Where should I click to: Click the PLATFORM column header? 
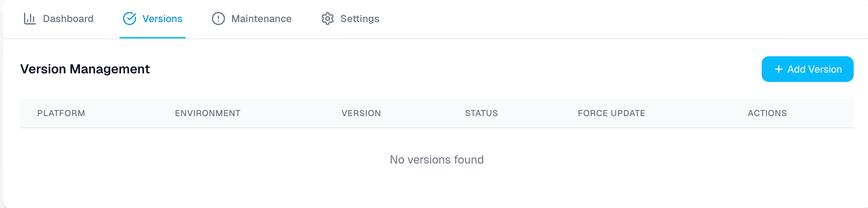(61, 113)
